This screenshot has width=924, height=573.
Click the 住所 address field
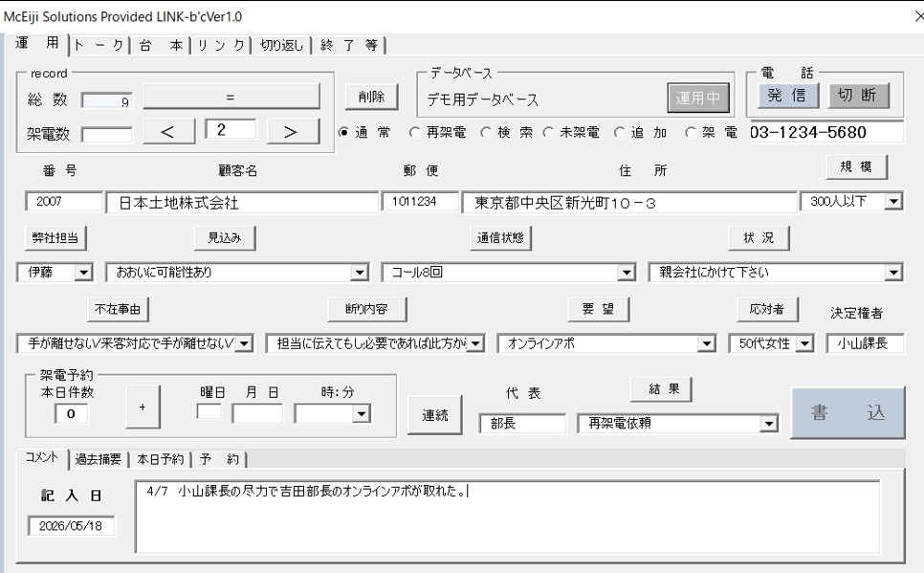coord(628,203)
